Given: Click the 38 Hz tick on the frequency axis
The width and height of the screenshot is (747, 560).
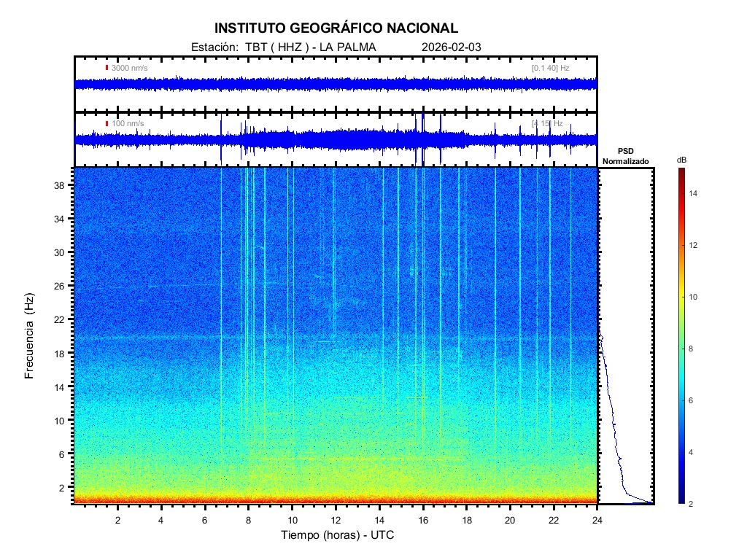Looking at the screenshot, I should 61,185.
